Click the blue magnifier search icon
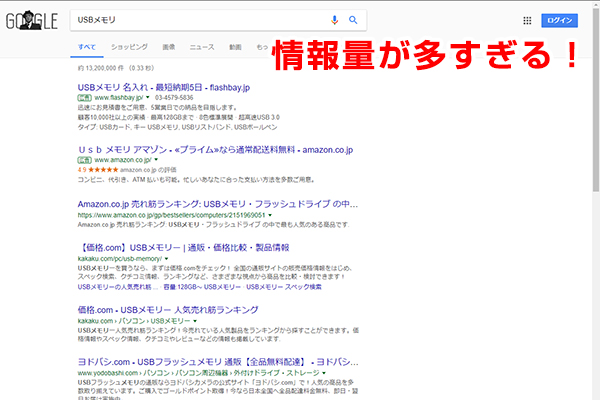 click(353, 20)
